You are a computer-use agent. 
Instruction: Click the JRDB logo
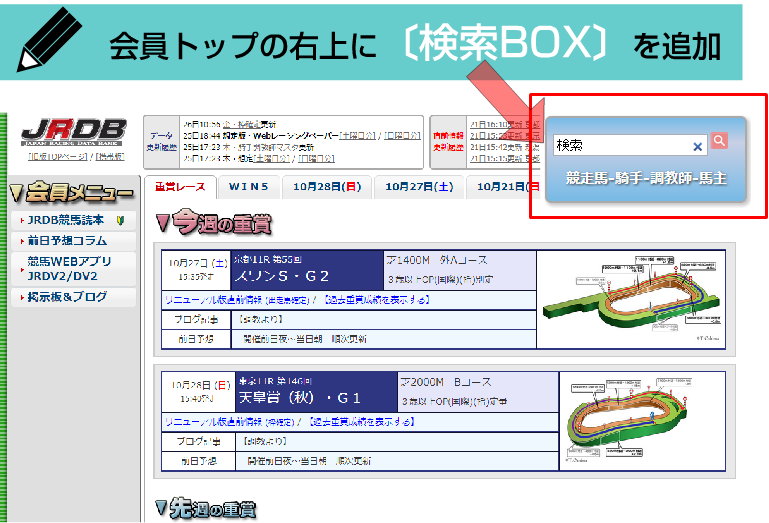tap(74, 132)
